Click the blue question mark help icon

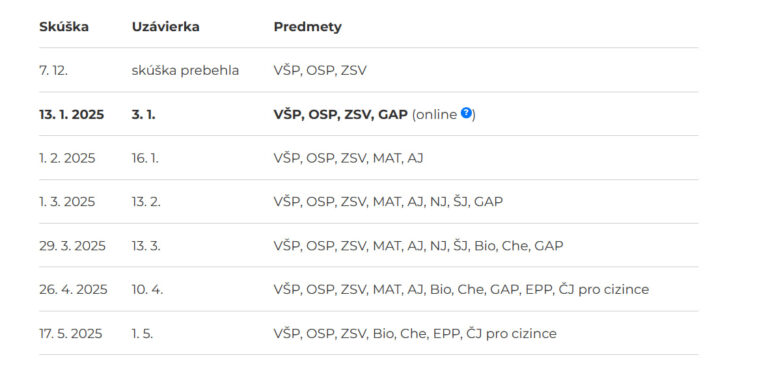click(466, 113)
